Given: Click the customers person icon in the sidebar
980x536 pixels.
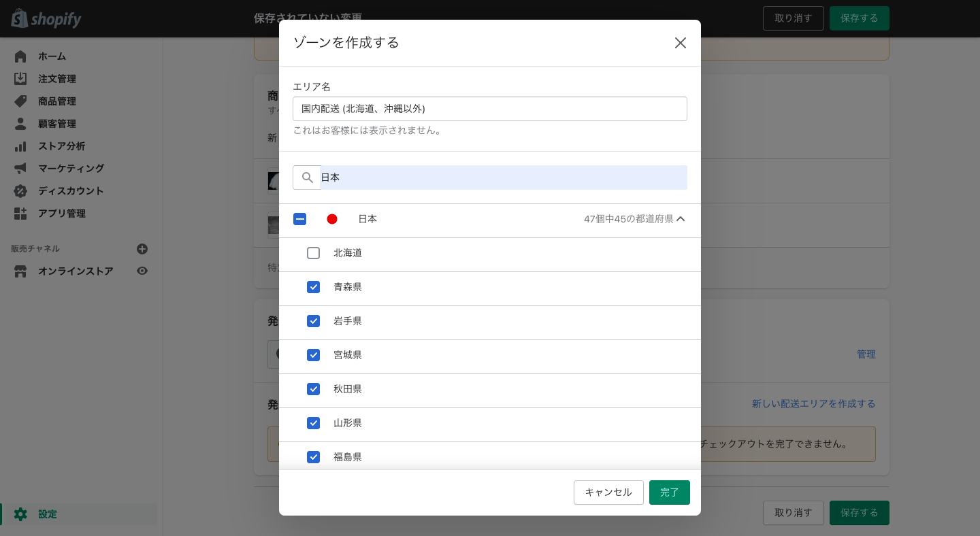Looking at the screenshot, I should 20,124.
